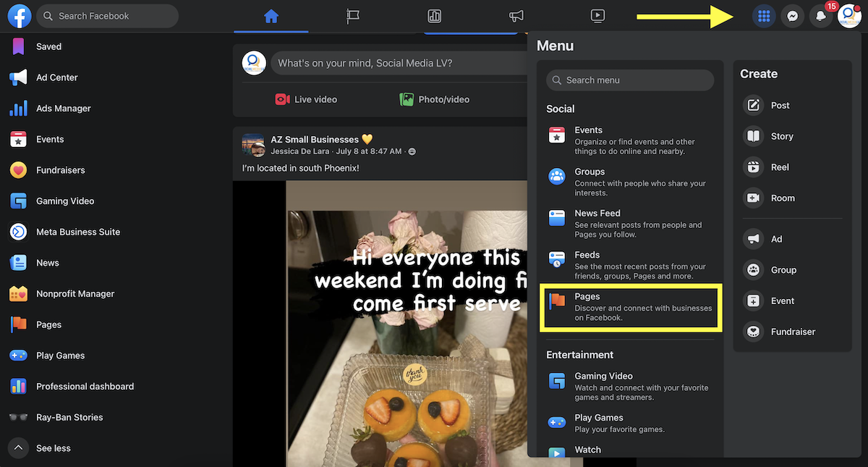868x467 pixels.
Task: Go to the Home tab
Action: pyautogui.click(x=271, y=16)
